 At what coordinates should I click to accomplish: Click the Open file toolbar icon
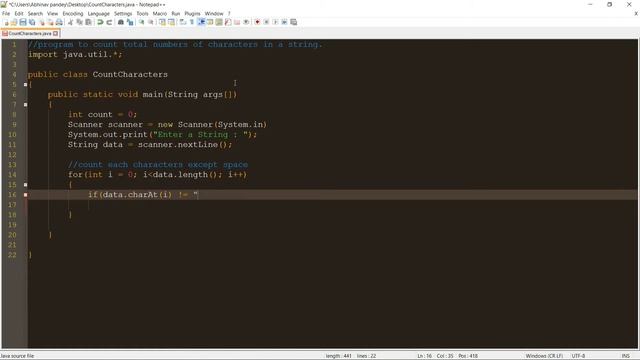tap(14, 22)
